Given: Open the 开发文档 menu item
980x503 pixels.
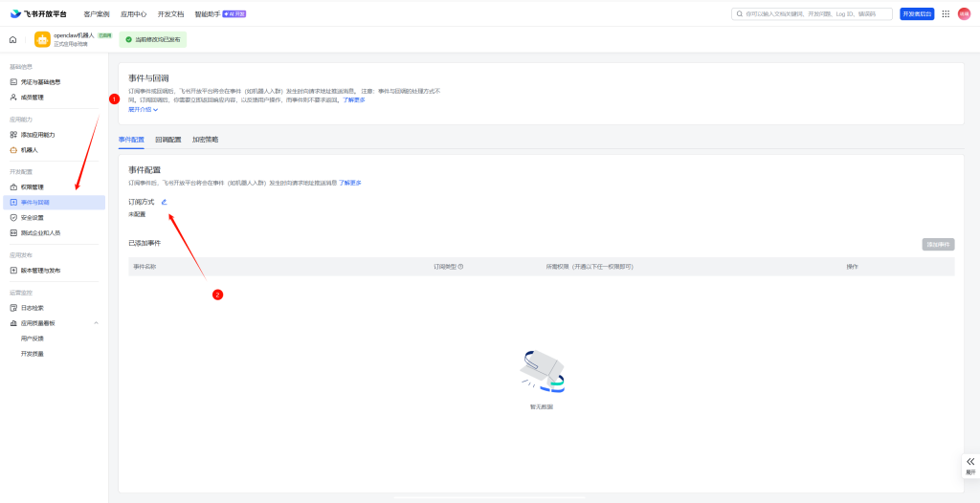Looking at the screenshot, I should coord(170,13).
